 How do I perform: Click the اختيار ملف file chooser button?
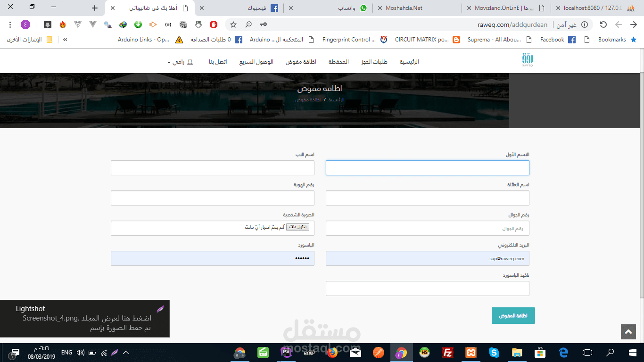(298, 228)
